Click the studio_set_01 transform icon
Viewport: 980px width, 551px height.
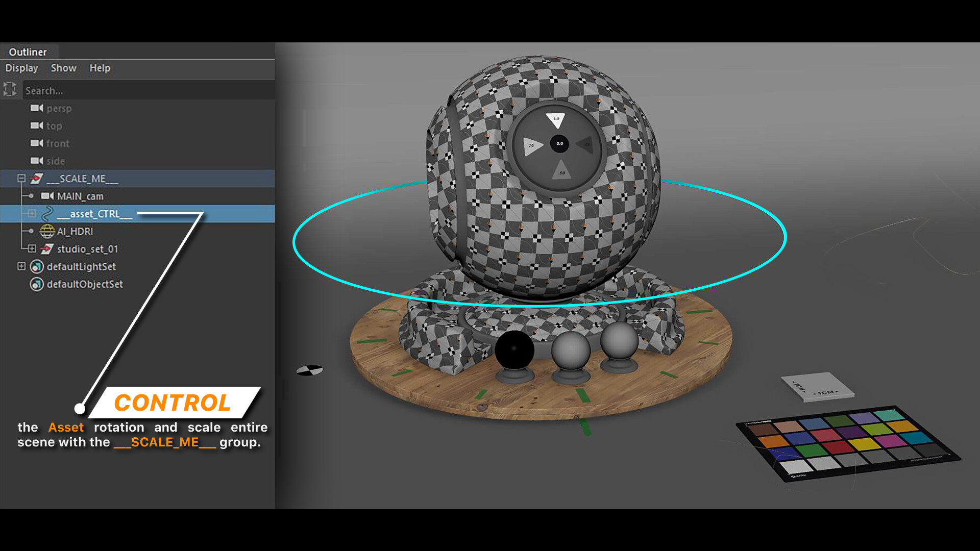coord(48,249)
